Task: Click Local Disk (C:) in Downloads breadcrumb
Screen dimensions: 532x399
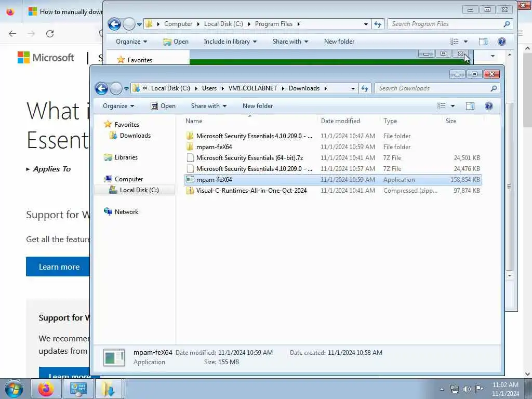Action: [x=170, y=88]
